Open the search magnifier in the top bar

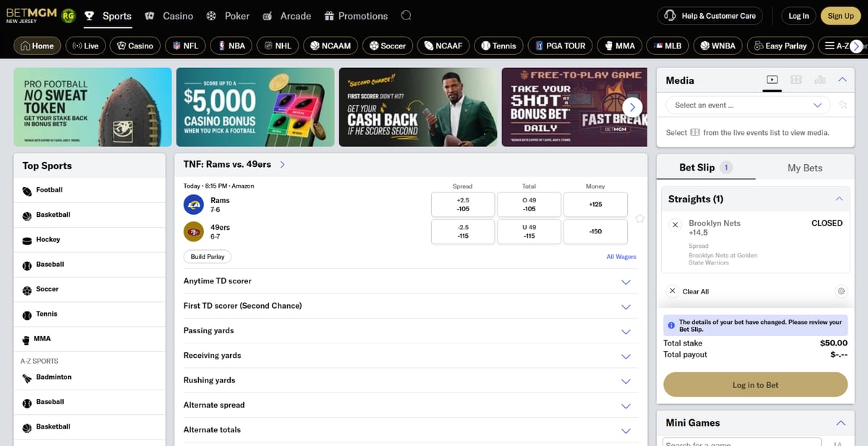click(x=406, y=15)
